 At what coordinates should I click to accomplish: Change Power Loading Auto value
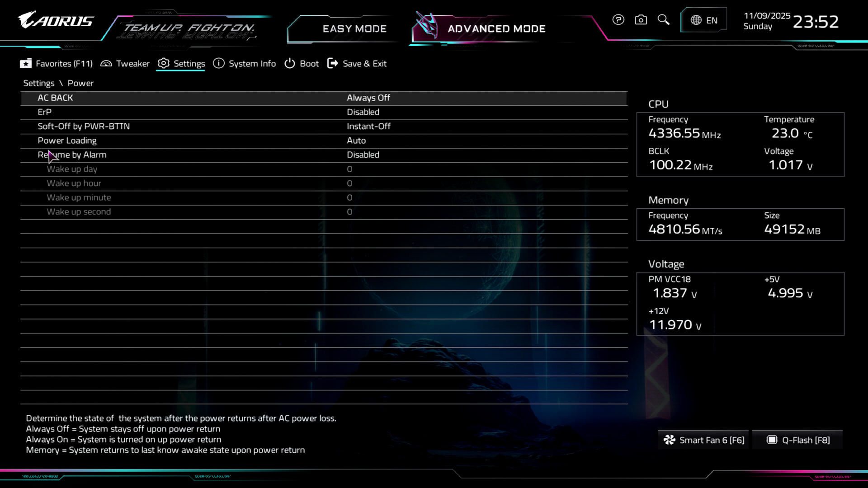[356, 141]
